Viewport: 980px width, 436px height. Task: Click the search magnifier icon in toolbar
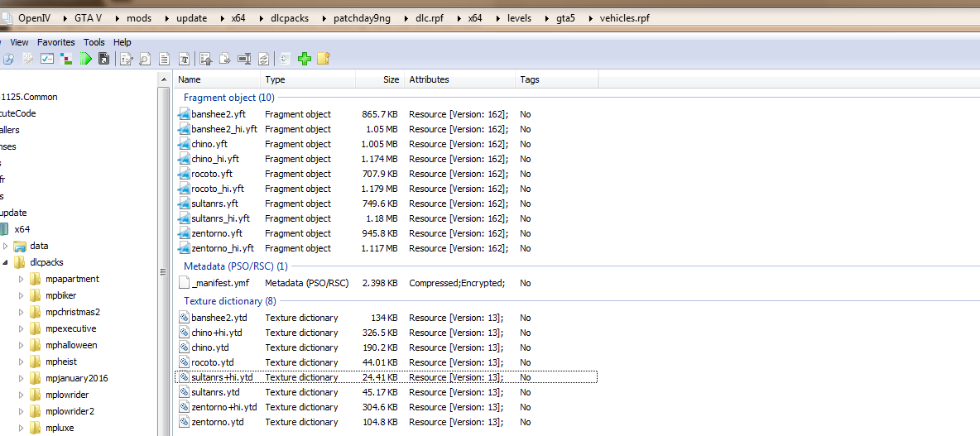pos(9,59)
